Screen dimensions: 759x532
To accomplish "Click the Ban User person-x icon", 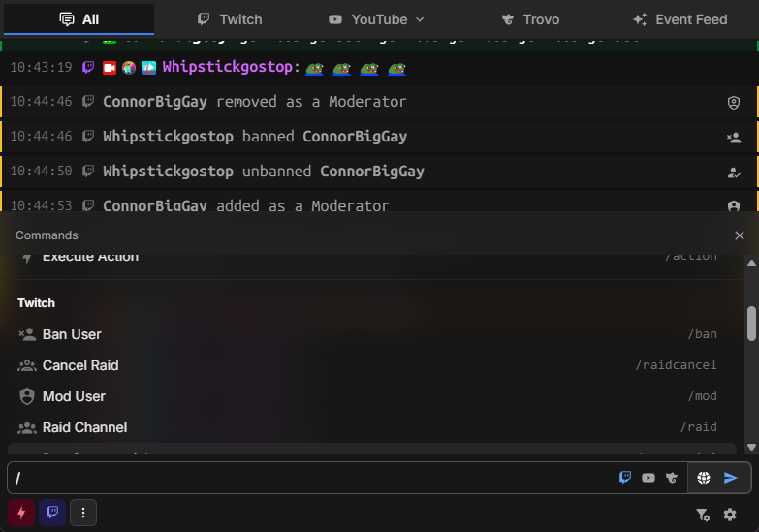I will 27,334.
